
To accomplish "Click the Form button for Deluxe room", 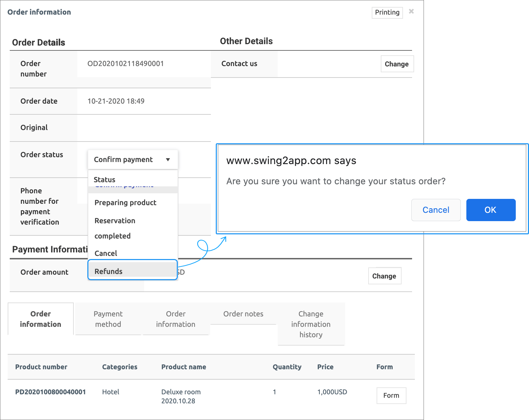I will [x=391, y=396].
